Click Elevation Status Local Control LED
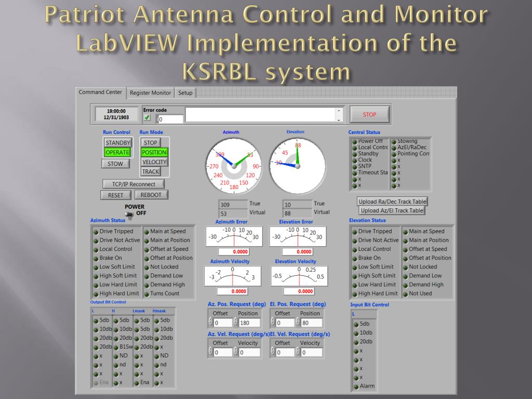This screenshot has width=532, height=399. coord(354,249)
